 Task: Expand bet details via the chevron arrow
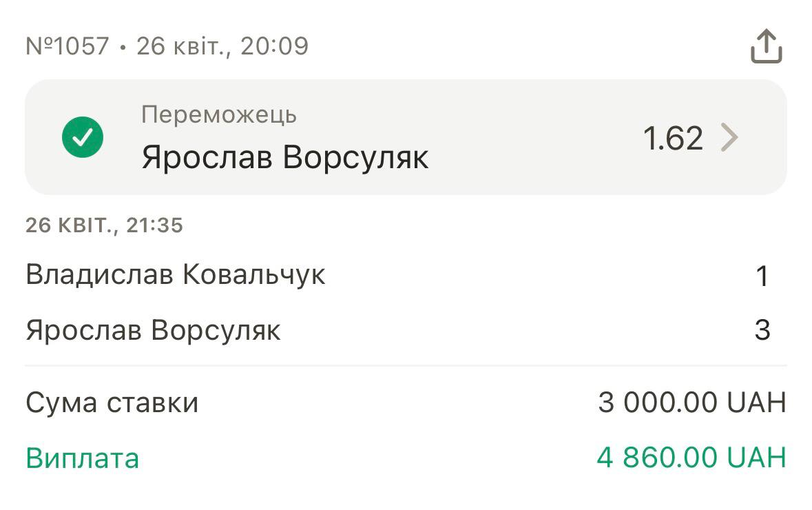coord(729,138)
